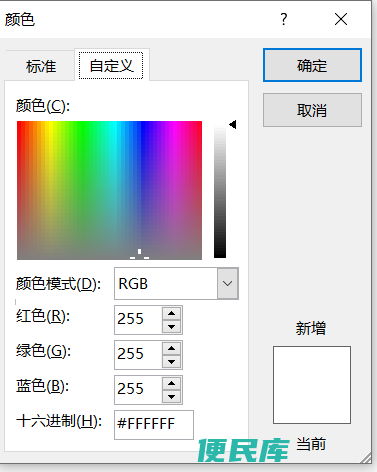Decrease the 绿色(G) value with down arrow
The image size is (377, 472).
click(171, 362)
